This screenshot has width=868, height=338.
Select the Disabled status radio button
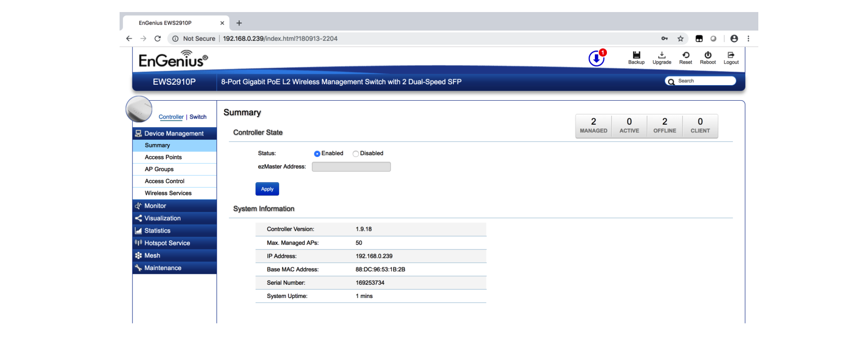point(356,154)
